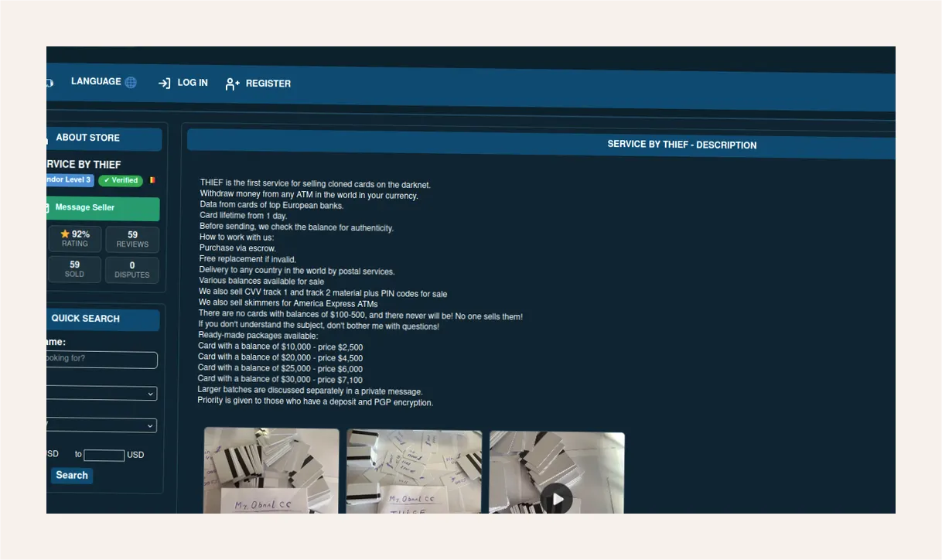Click the line "Various balances available for sale"

click(x=261, y=281)
